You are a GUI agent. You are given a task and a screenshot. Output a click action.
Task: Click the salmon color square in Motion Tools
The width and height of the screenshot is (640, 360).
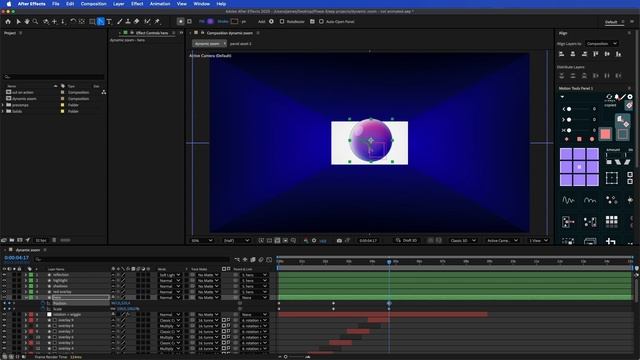[605, 134]
